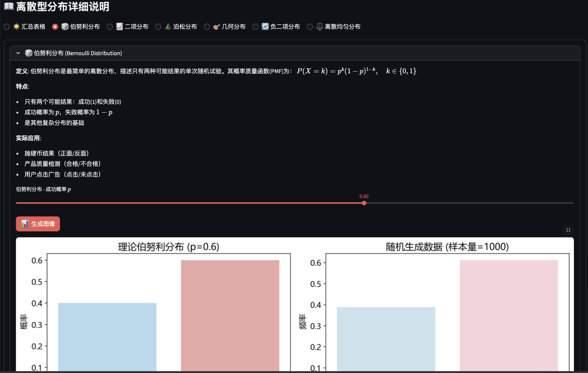588x373 pixels.
Task: Select the 泊松分布 radio button
Action: click(158, 27)
